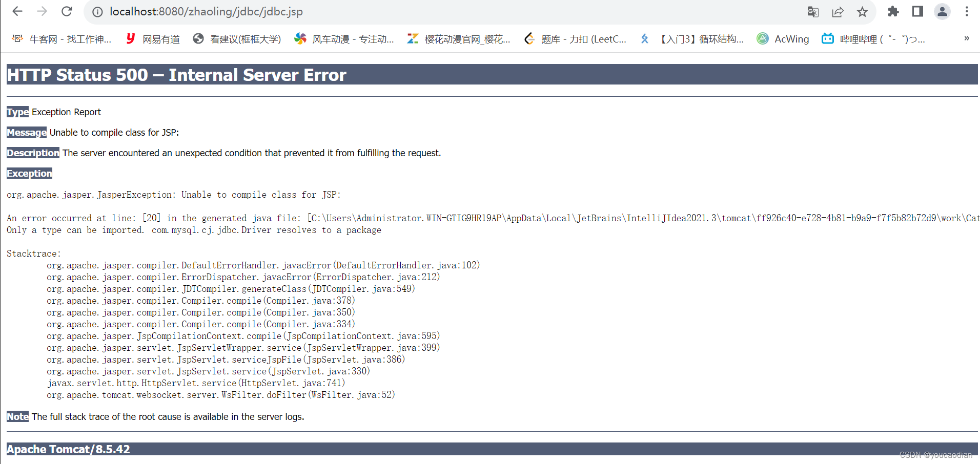Open the browser profile avatar

942,11
